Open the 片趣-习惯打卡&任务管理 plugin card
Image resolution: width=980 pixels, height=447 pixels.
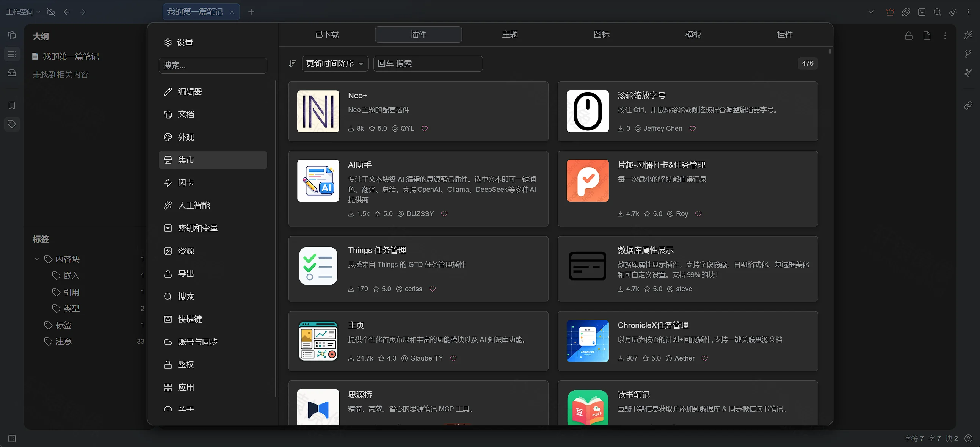point(687,189)
